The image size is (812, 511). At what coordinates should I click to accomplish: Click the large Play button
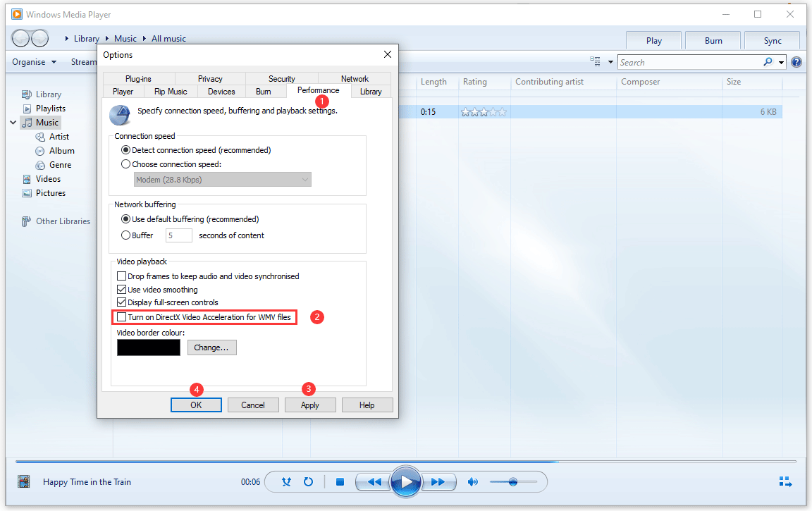tap(406, 482)
